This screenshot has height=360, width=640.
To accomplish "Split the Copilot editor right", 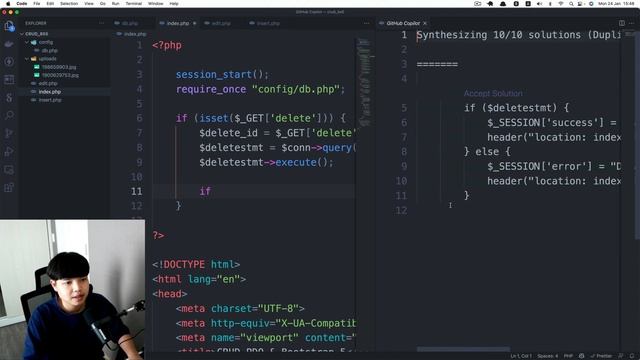I will 622,23.
